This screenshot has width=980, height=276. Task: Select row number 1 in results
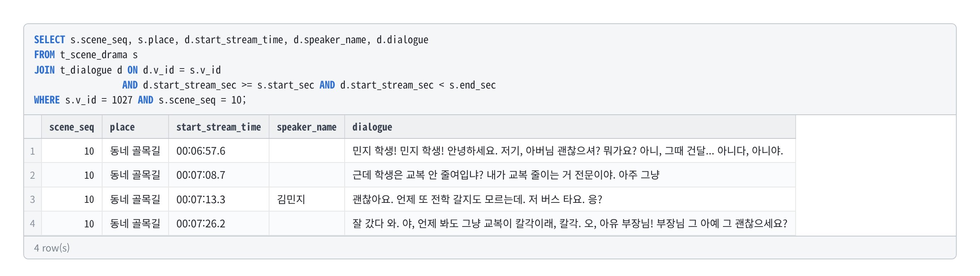[32, 151]
